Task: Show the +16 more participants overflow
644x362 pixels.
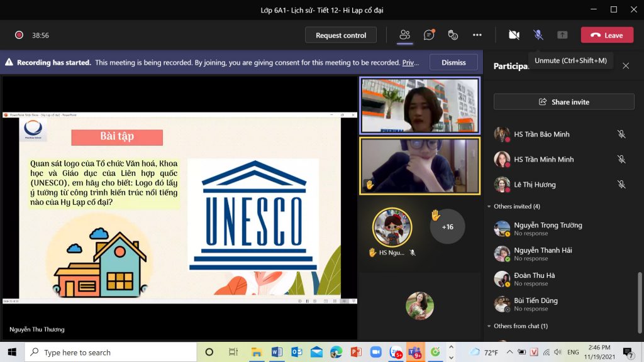Action: 447,226
